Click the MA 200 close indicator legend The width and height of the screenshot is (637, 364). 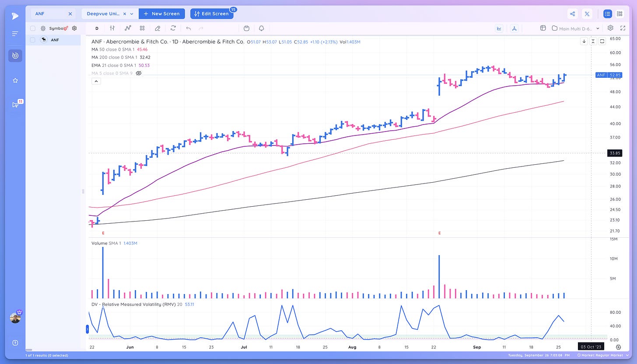point(121,57)
